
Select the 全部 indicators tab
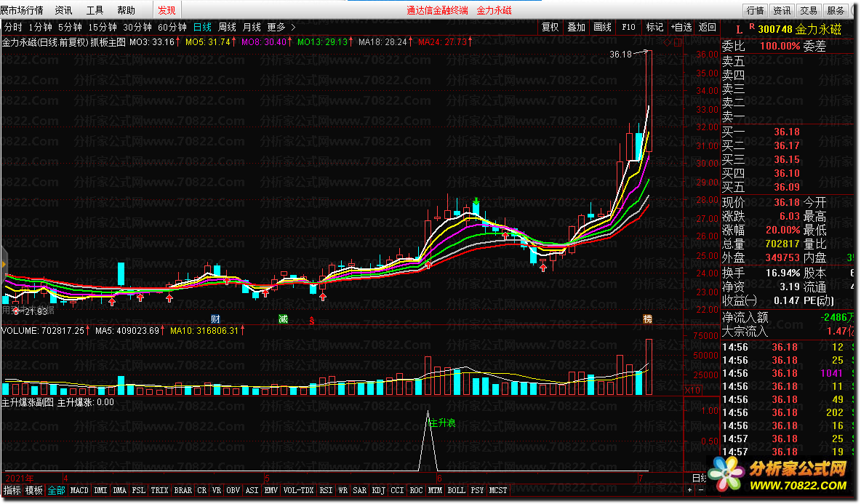point(57,490)
